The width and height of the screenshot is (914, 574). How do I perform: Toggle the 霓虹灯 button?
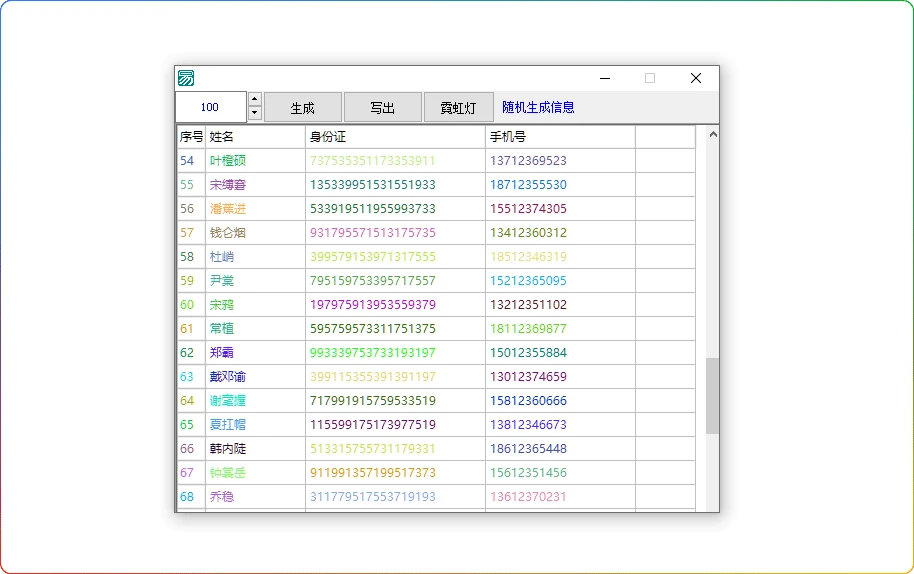tap(458, 108)
